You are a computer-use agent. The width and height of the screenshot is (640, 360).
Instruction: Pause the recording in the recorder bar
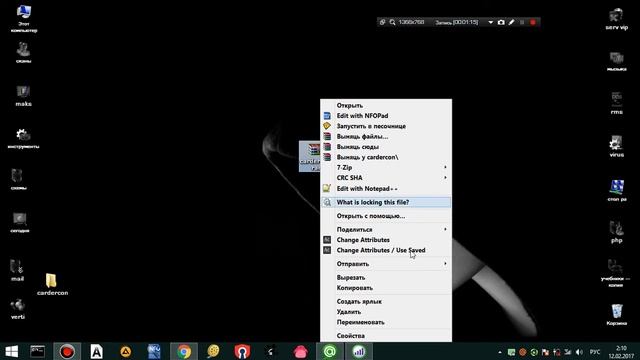coord(522,22)
